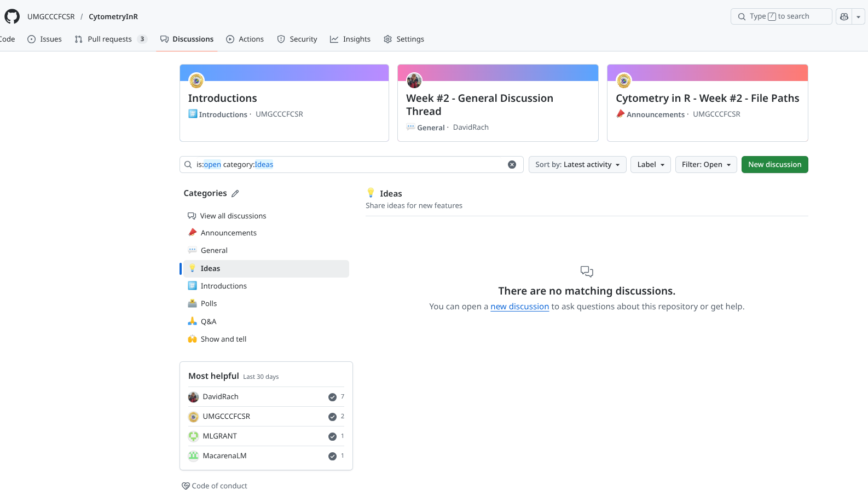The height and width of the screenshot is (490, 868).
Task: Click the GitHub logo home icon
Action: pyautogui.click(x=12, y=16)
